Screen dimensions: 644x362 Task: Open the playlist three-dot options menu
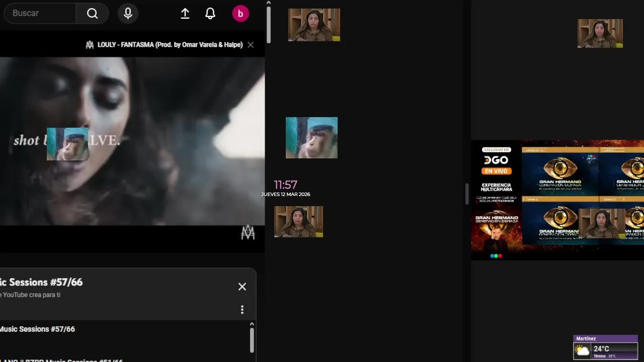(242, 309)
